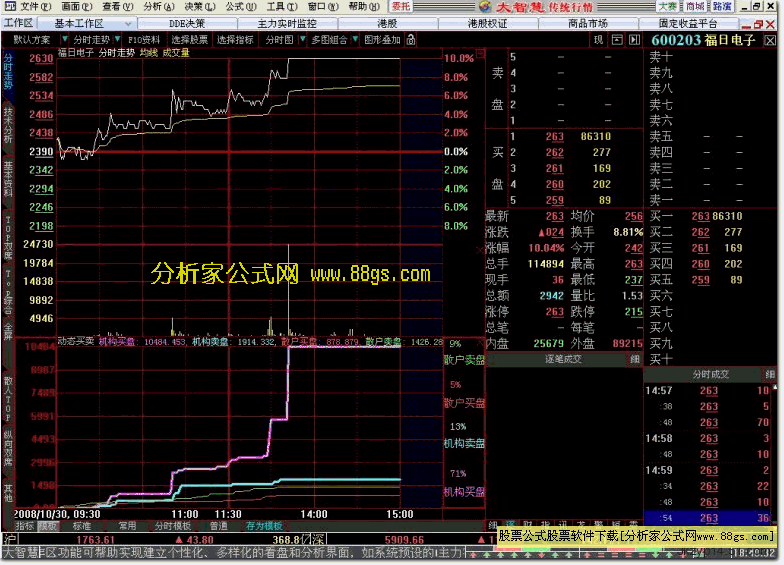Open the 查看 menu
The width and height of the screenshot is (784, 565).
coord(118,6)
